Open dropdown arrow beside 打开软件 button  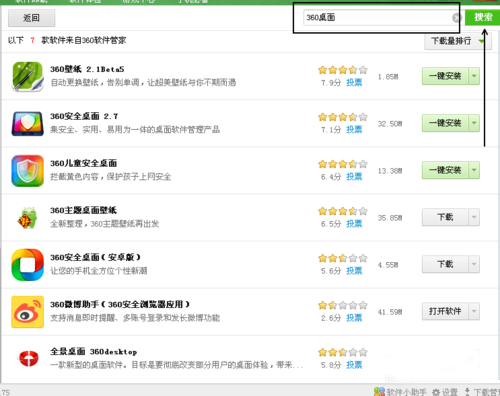(474, 311)
